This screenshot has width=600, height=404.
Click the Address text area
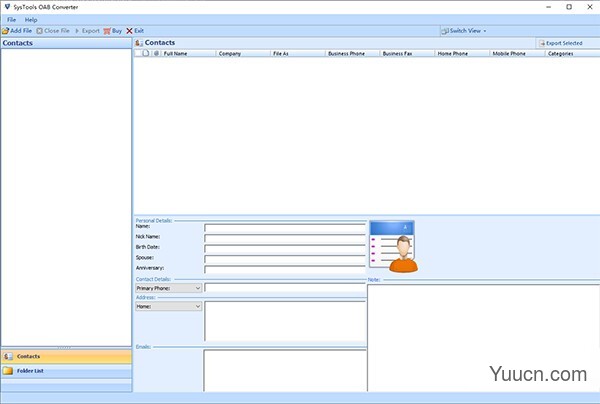[285, 321]
